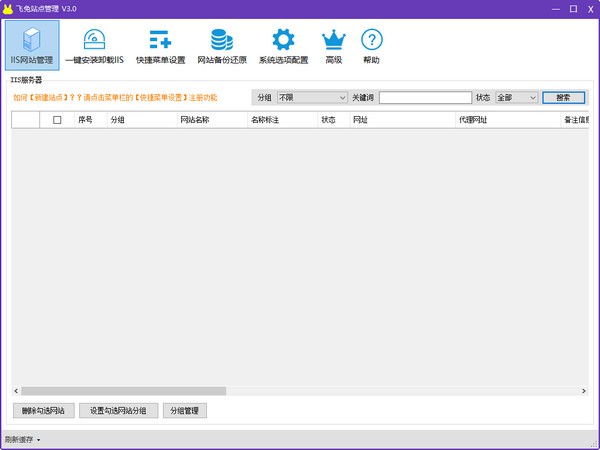Toggle select-all checkbox in table header
This screenshot has height=450, width=600.
pyautogui.click(x=57, y=120)
